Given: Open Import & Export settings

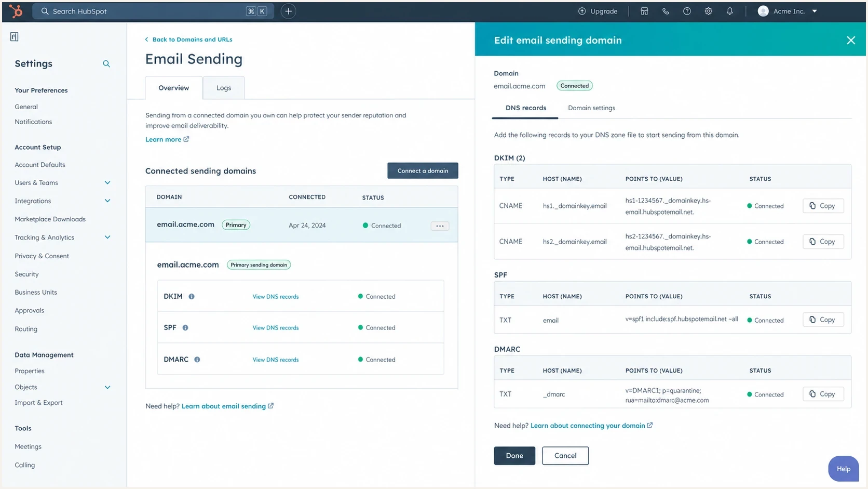Looking at the screenshot, I should [38, 403].
